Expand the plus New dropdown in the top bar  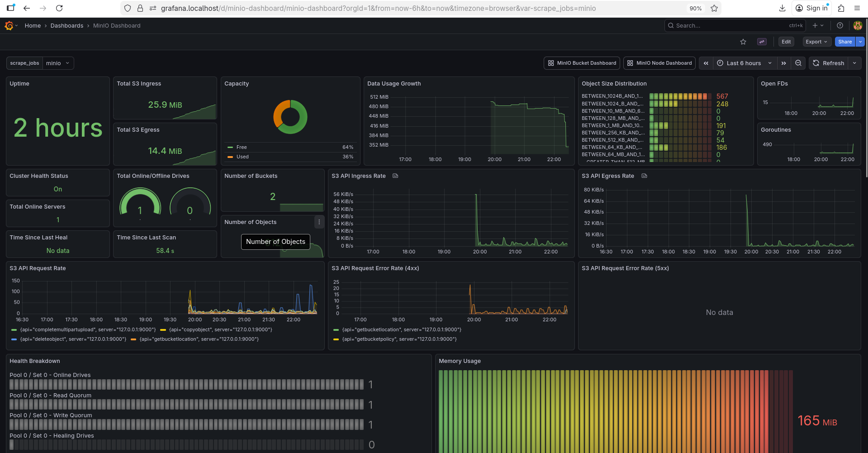point(818,26)
